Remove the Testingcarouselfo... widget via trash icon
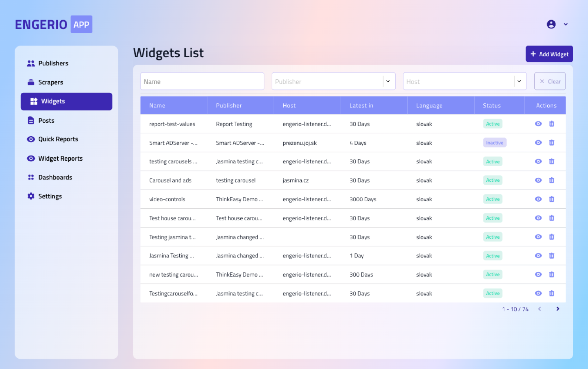This screenshot has height=369, width=588. pyautogui.click(x=551, y=293)
